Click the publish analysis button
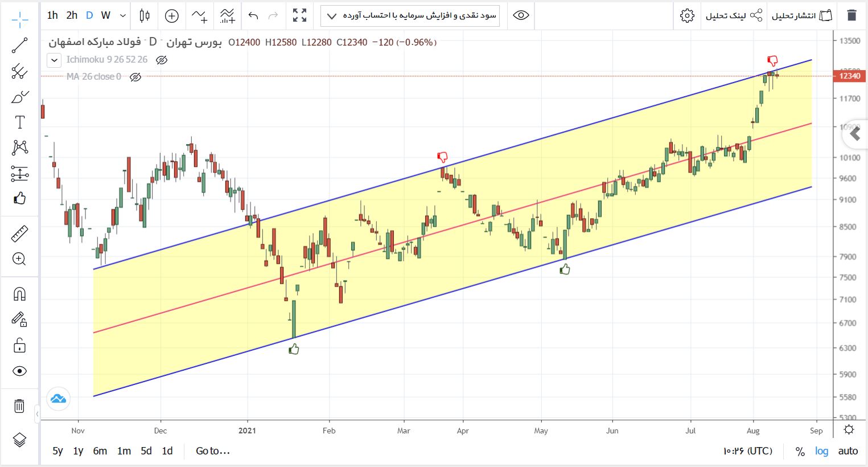 click(802, 15)
